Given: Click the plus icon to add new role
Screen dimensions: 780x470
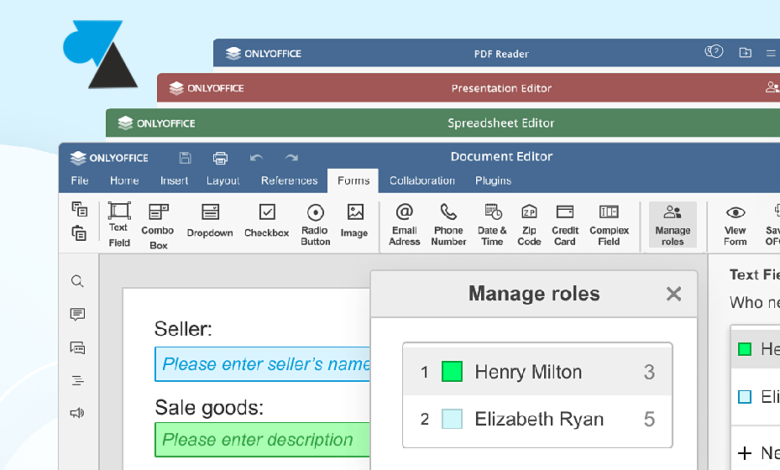Looking at the screenshot, I should (745, 453).
